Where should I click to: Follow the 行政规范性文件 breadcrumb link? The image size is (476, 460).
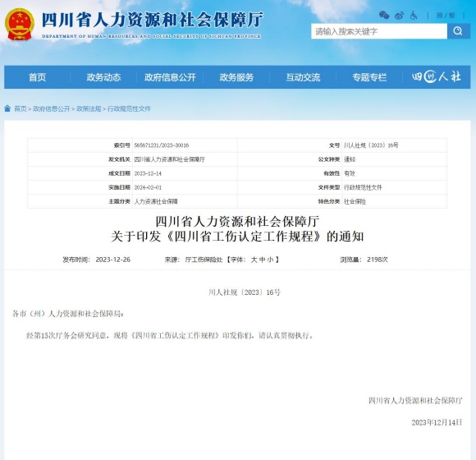(x=129, y=108)
